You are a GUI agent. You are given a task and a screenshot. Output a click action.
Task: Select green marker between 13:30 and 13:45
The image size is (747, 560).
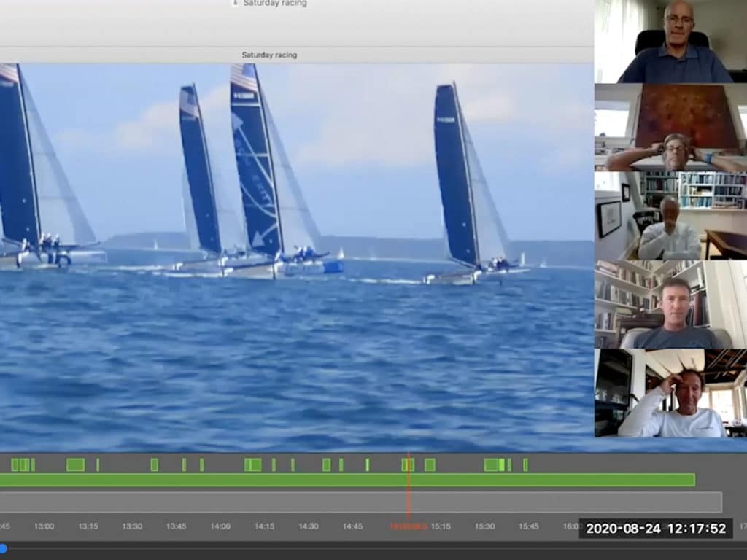click(x=154, y=464)
